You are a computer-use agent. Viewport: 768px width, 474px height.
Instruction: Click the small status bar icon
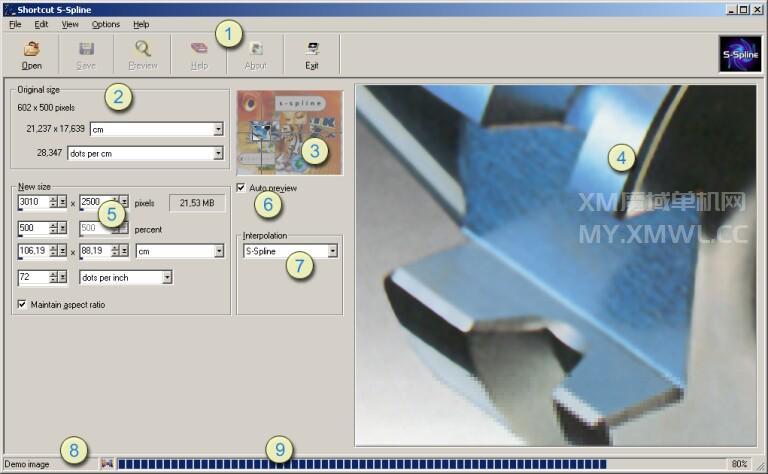[x=106, y=464]
